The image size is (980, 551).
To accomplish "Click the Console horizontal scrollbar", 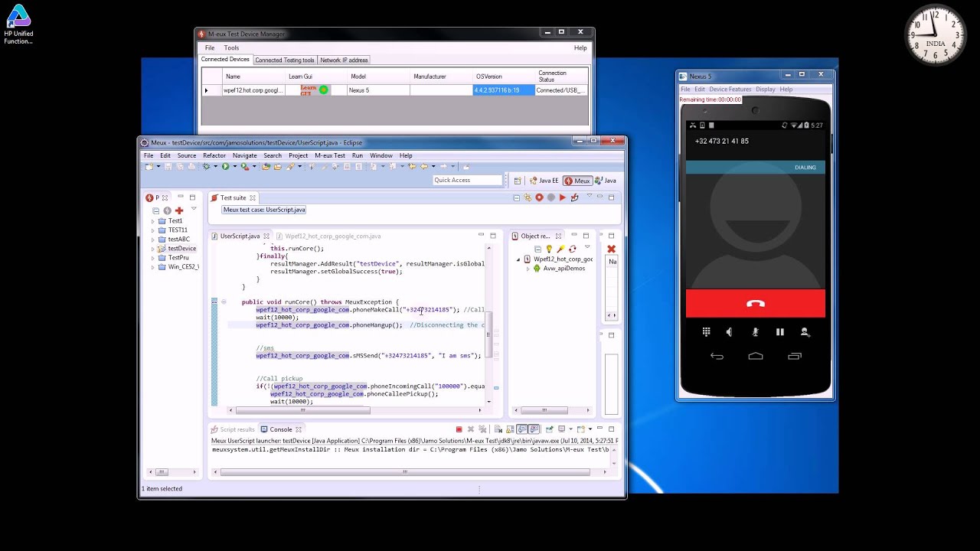I will [405, 472].
